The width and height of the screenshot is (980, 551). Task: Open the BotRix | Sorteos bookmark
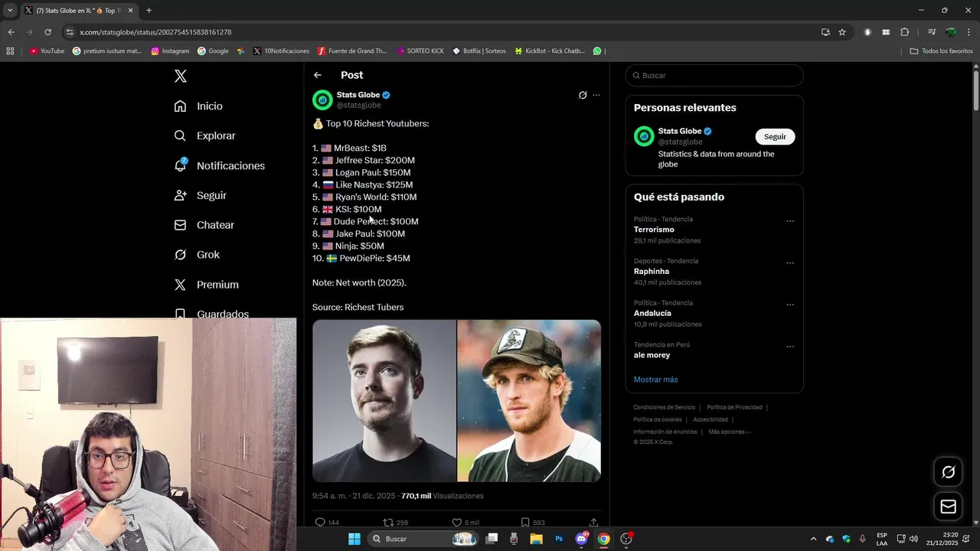click(x=479, y=51)
